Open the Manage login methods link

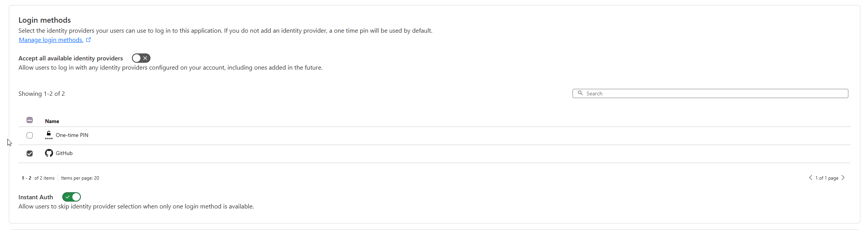click(x=51, y=40)
